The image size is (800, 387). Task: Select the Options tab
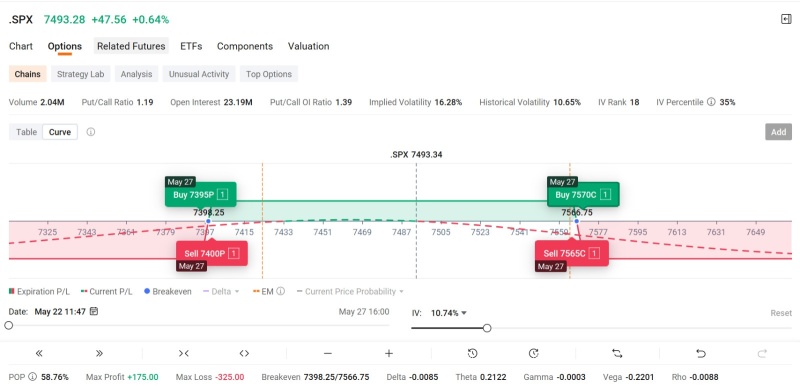pyautogui.click(x=65, y=46)
